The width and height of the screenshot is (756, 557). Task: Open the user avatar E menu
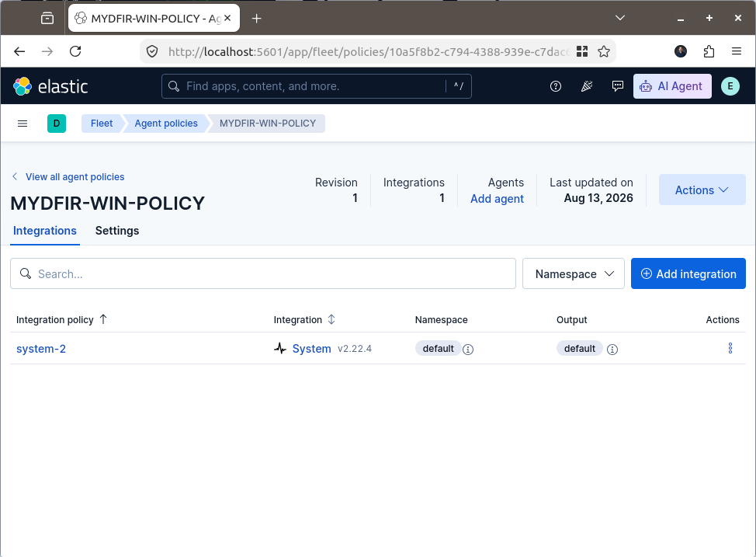(730, 86)
